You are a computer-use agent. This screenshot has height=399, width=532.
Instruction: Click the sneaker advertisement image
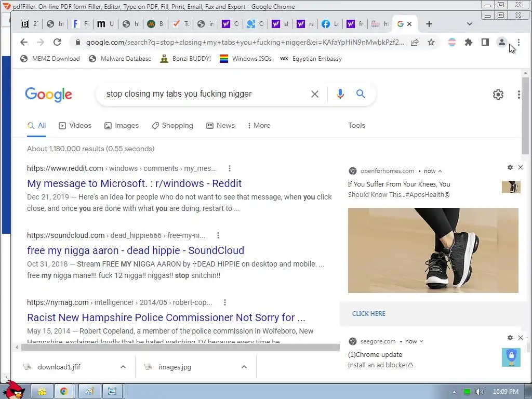click(x=433, y=250)
